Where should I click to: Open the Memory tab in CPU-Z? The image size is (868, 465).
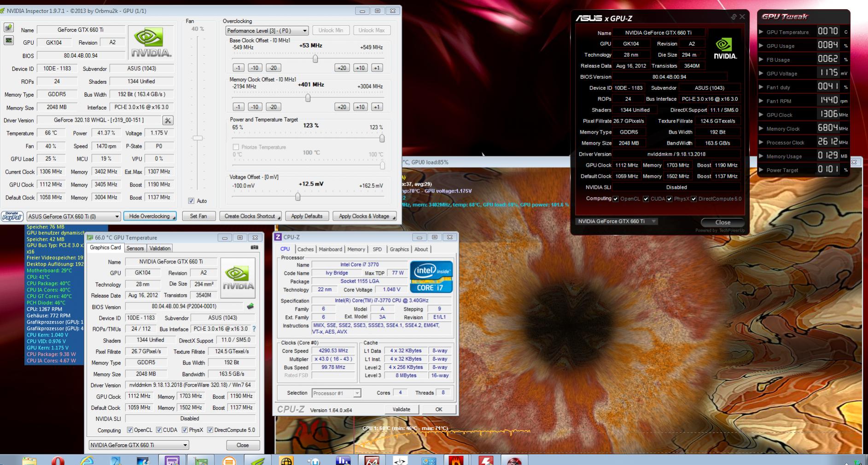pyautogui.click(x=356, y=249)
